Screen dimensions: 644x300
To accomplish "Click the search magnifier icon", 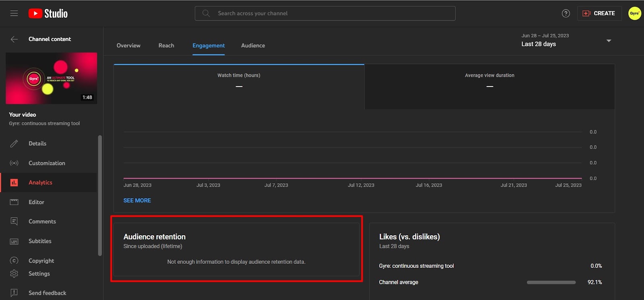I will pyautogui.click(x=206, y=13).
